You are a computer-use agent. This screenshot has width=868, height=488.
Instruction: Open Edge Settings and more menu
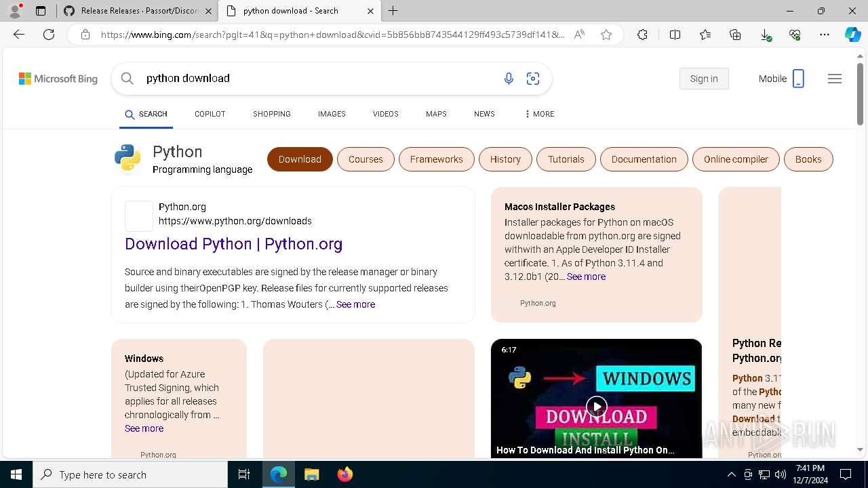point(825,35)
